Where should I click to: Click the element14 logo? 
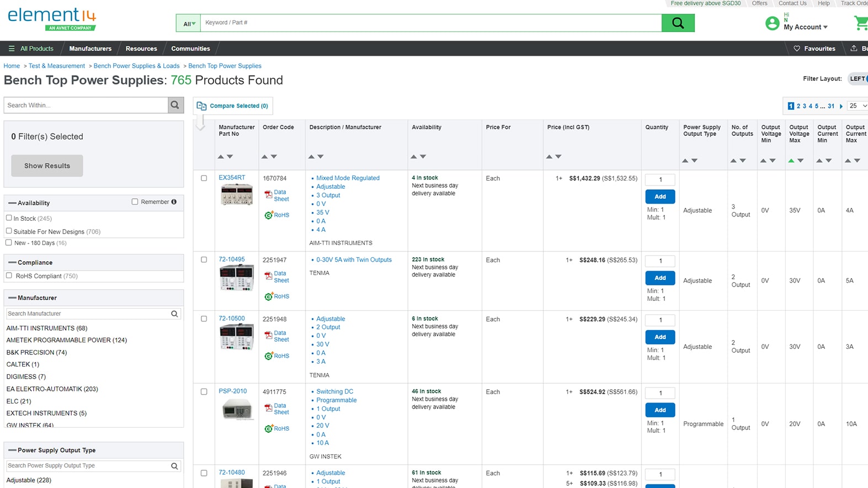pos(52,19)
